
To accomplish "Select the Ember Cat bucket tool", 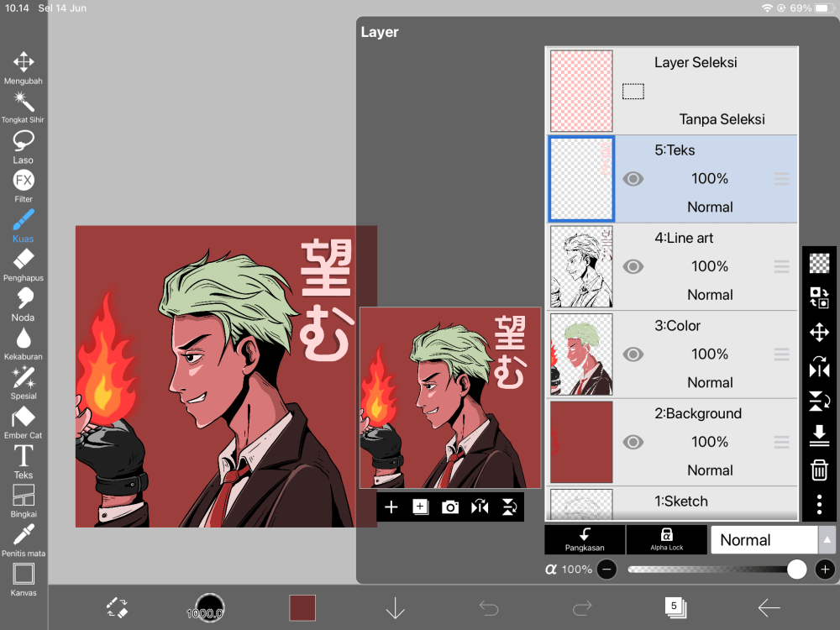I will [23, 423].
